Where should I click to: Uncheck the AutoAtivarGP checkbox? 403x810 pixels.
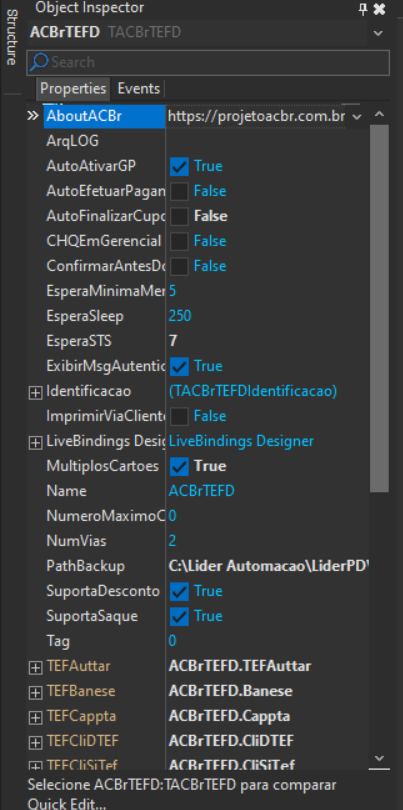tap(179, 166)
